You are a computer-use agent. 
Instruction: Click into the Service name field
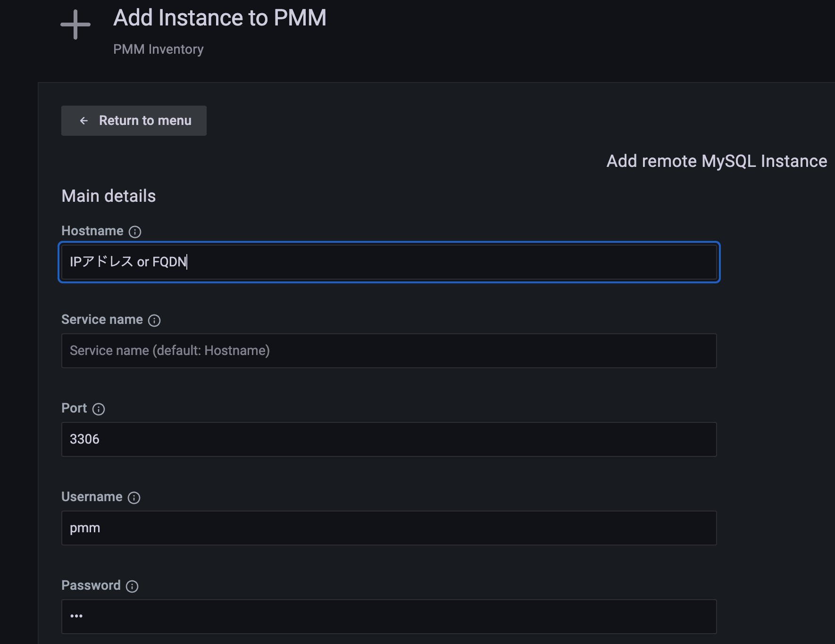389,351
